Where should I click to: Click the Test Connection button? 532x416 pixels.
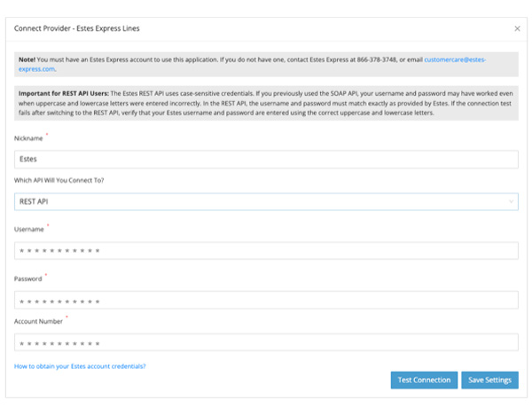pos(424,380)
